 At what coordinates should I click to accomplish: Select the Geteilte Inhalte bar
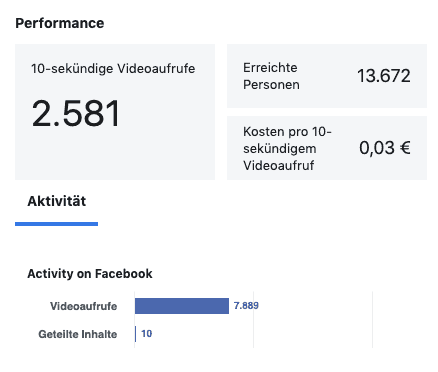pyautogui.click(x=135, y=334)
